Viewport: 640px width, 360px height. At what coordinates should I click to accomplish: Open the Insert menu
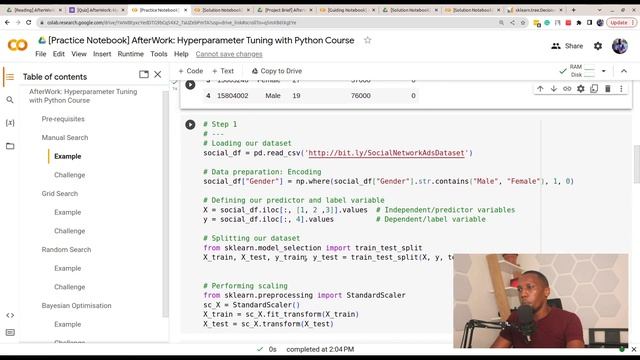tap(102, 54)
